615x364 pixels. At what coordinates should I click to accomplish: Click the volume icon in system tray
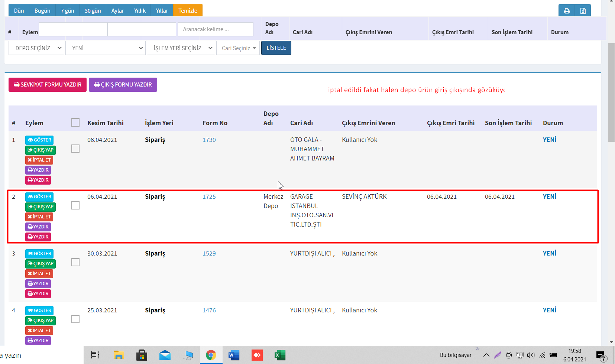point(530,355)
